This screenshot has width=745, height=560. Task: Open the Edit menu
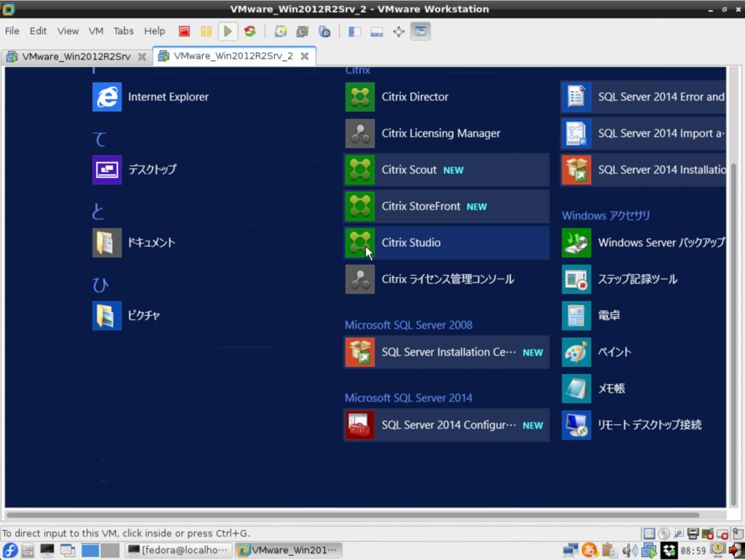click(x=38, y=31)
